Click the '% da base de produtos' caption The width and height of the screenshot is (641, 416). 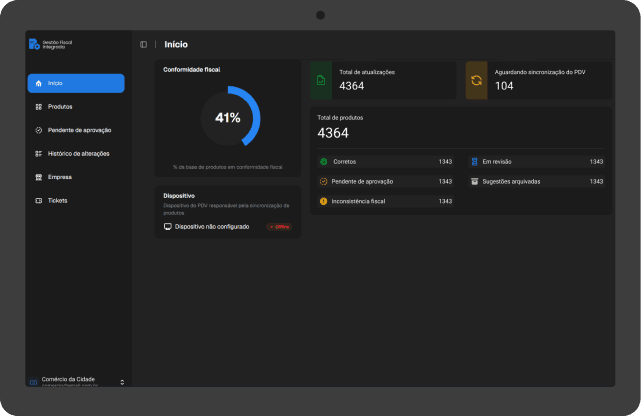pyautogui.click(x=228, y=167)
